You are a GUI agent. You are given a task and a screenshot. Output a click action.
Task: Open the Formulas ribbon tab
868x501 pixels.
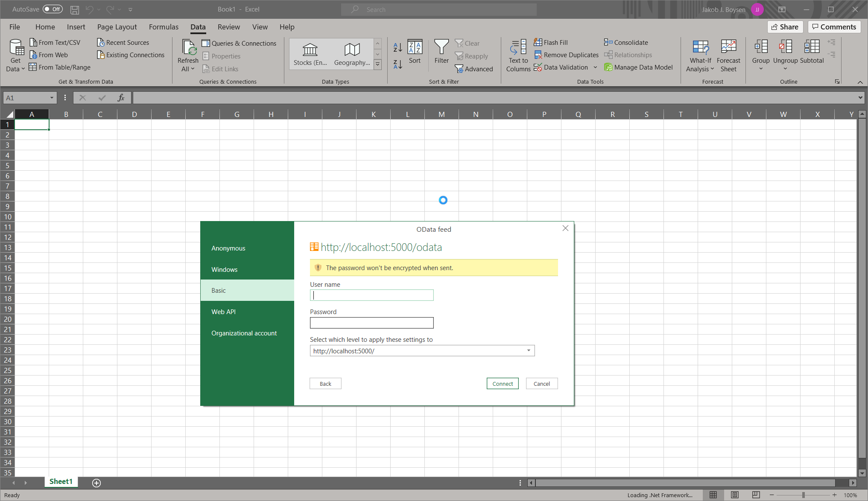pyautogui.click(x=164, y=27)
